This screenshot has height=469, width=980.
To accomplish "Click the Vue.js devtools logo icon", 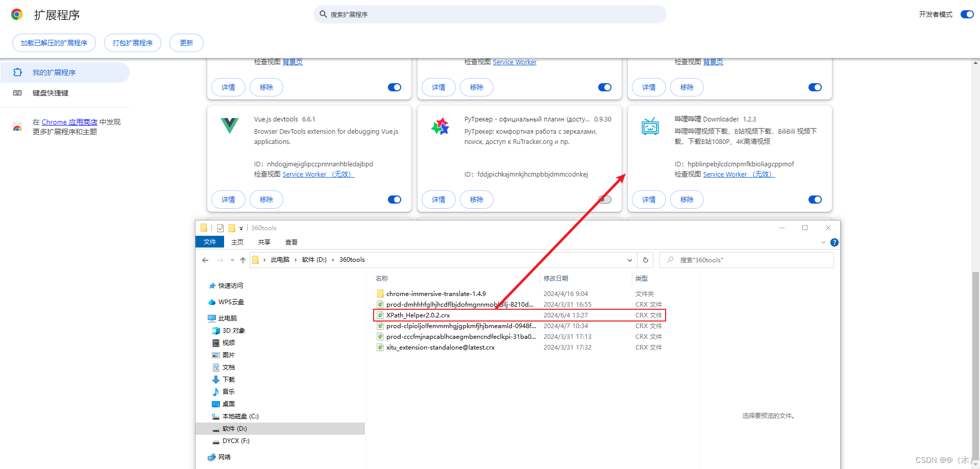I will 230,126.
